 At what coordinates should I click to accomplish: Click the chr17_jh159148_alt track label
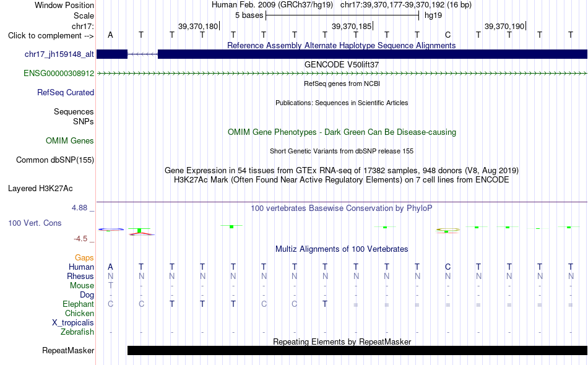tap(59, 54)
